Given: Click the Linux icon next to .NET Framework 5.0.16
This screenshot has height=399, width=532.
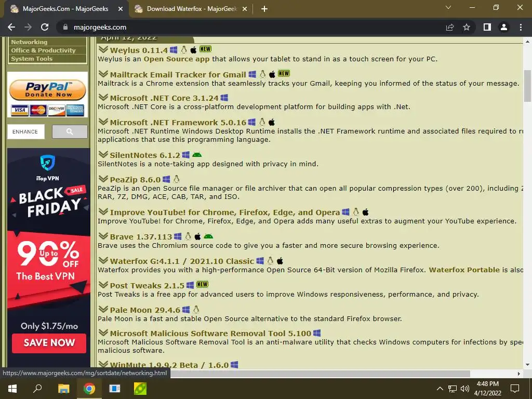Looking at the screenshot, I should 262,122.
